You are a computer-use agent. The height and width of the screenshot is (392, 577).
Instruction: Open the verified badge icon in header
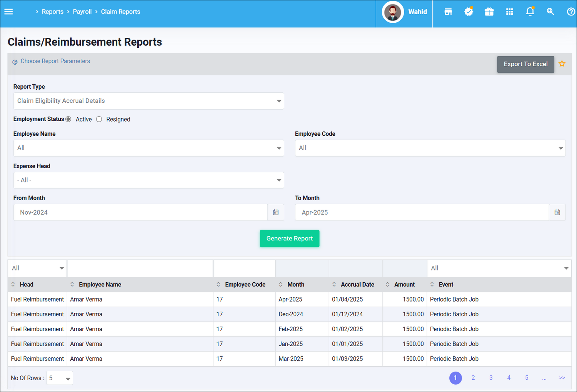click(469, 12)
